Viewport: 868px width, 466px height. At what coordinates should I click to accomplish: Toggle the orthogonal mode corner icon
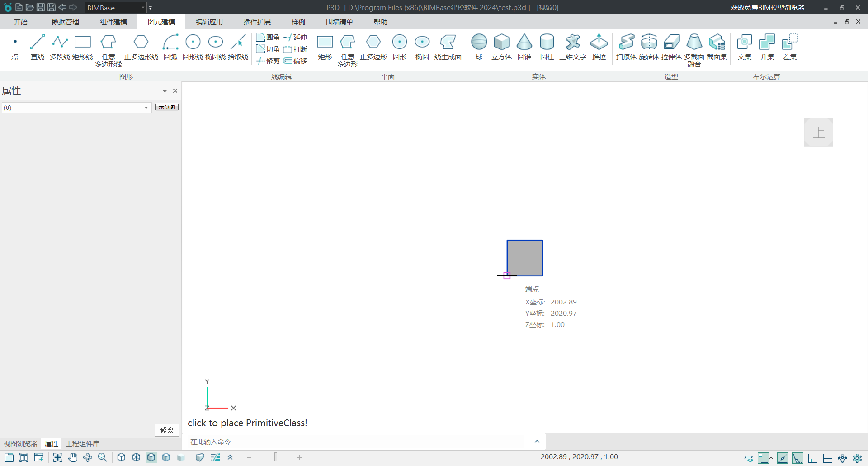pos(812,458)
